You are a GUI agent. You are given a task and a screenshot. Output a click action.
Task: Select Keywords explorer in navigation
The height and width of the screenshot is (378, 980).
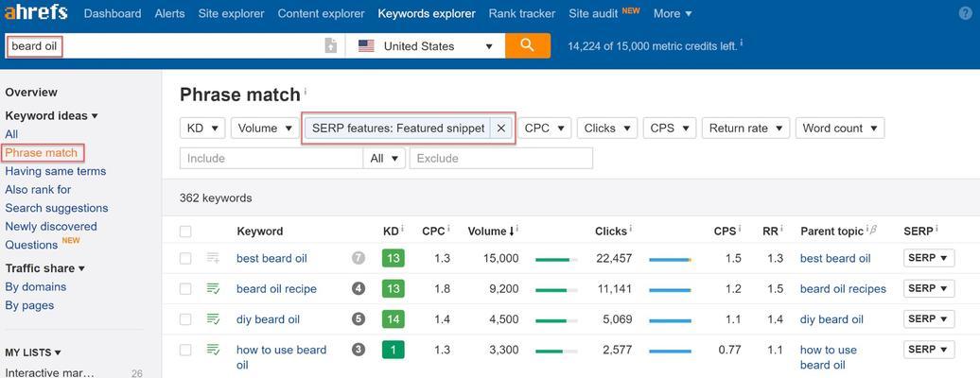coord(427,13)
